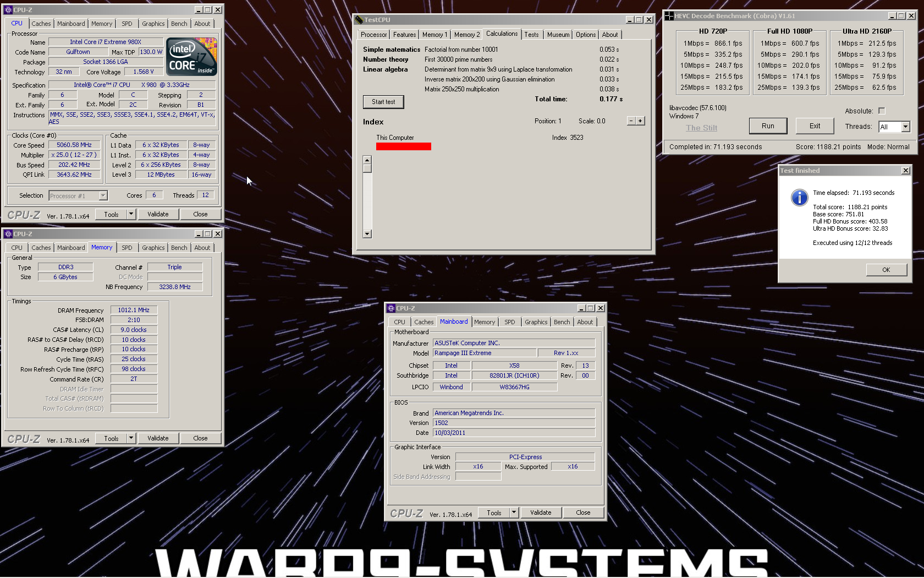Viewport: 924px width, 578px height.
Task: Click Exit in HEVC Decode Benchmark
Action: [x=815, y=126]
